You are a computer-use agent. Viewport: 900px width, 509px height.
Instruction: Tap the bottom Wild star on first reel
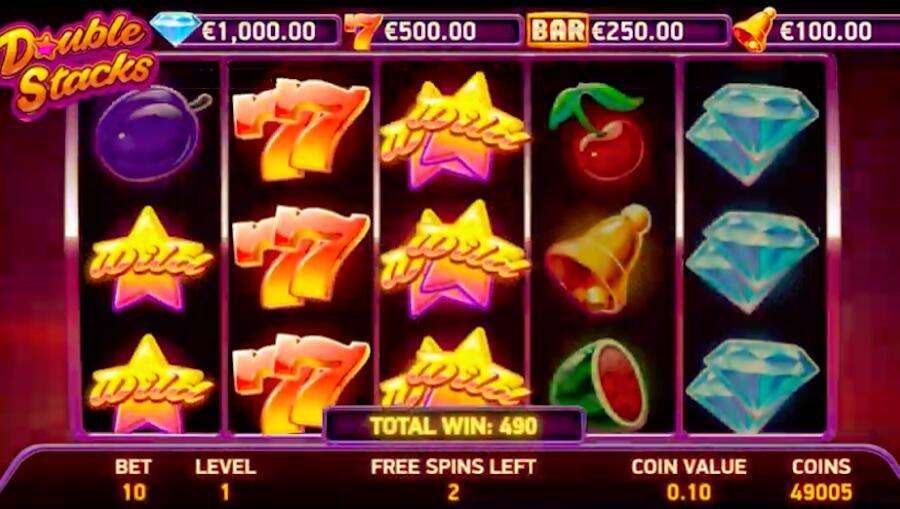[150, 383]
